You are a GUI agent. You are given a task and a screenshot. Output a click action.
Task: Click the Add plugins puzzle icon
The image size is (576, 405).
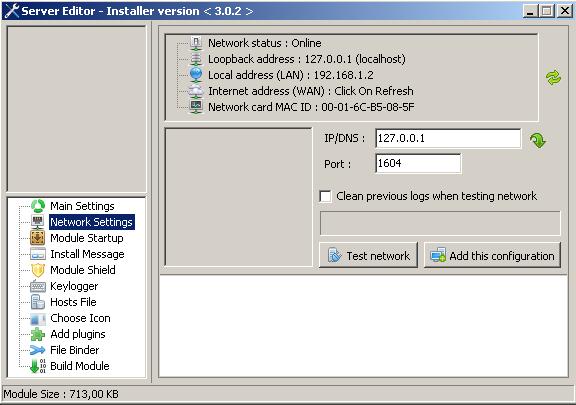(x=37, y=334)
